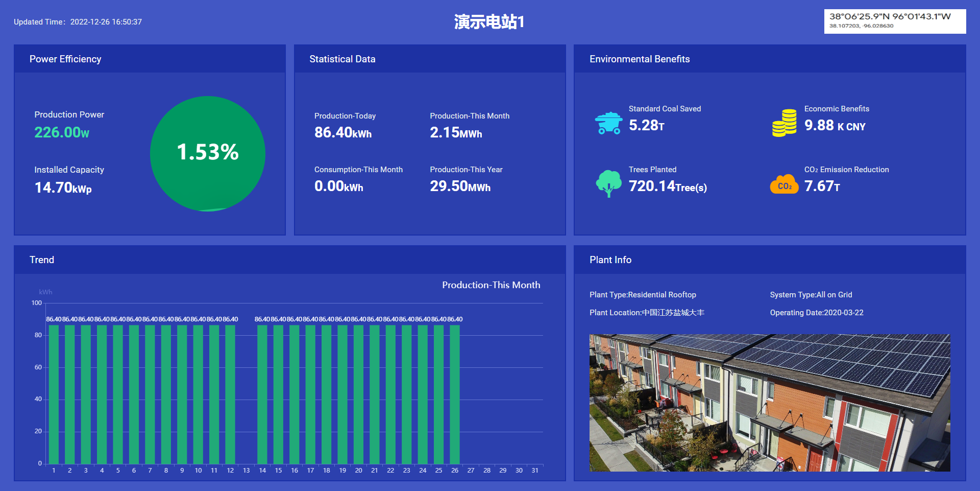
Task: Click the coordinates map box
Action: pos(895,21)
